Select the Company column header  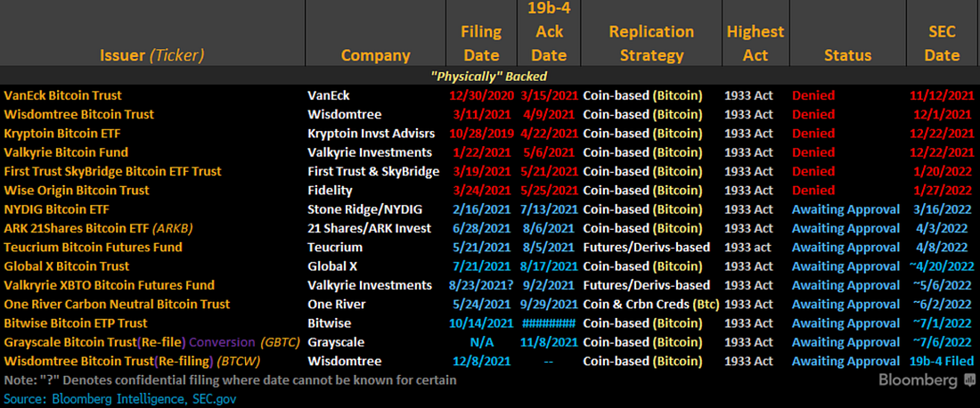(x=376, y=55)
